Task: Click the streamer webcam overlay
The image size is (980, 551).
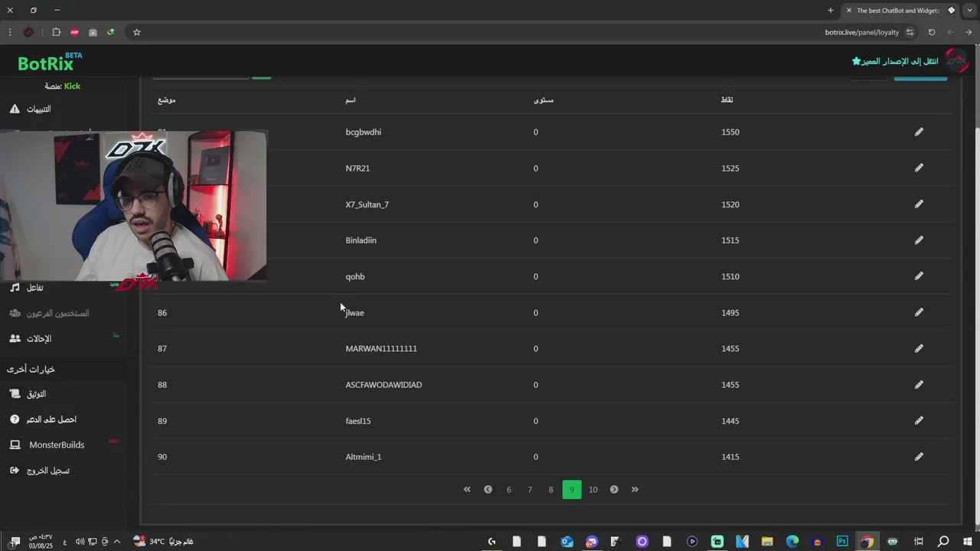Action: 133,205
